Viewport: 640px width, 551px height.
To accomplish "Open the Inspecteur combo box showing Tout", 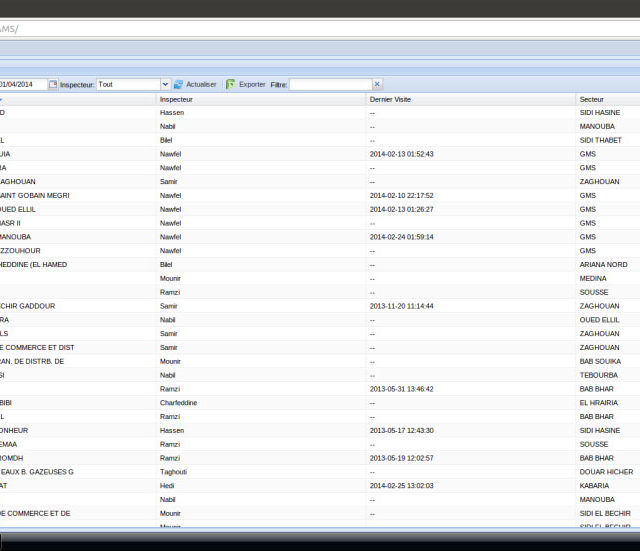I will click(128, 85).
